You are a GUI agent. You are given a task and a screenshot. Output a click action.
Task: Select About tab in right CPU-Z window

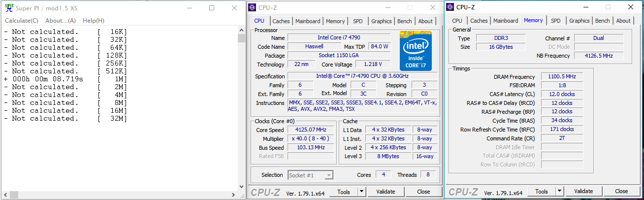(x=623, y=21)
